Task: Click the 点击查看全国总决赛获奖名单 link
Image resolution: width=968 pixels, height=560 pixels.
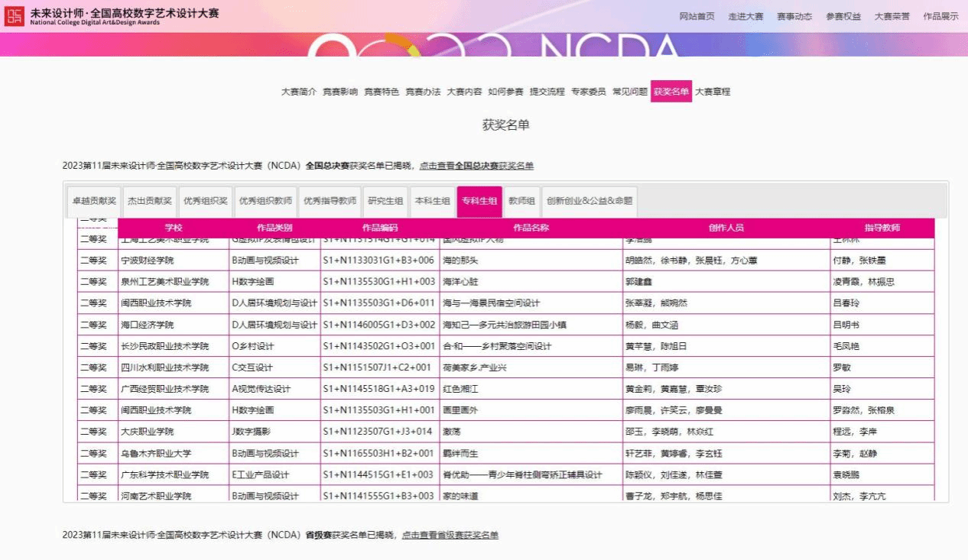Action: tap(476, 166)
